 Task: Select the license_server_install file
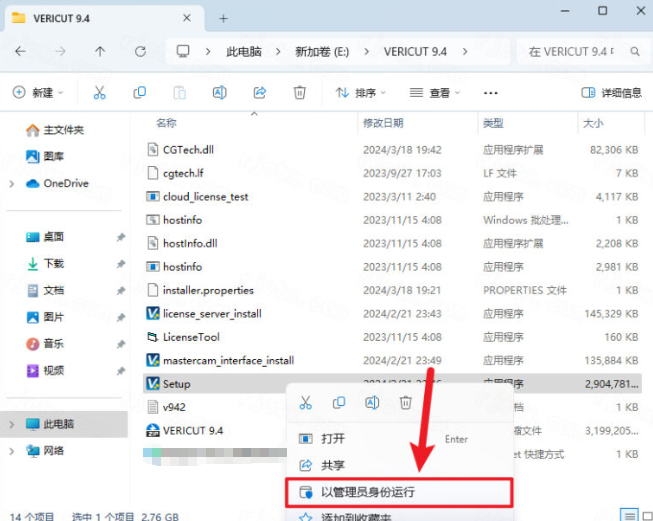[211, 313]
